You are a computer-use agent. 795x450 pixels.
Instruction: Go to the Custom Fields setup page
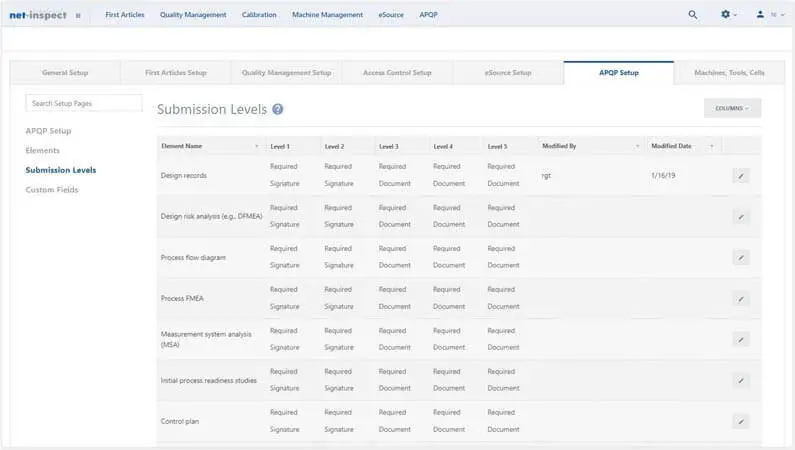pyautogui.click(x=51, y=189)
